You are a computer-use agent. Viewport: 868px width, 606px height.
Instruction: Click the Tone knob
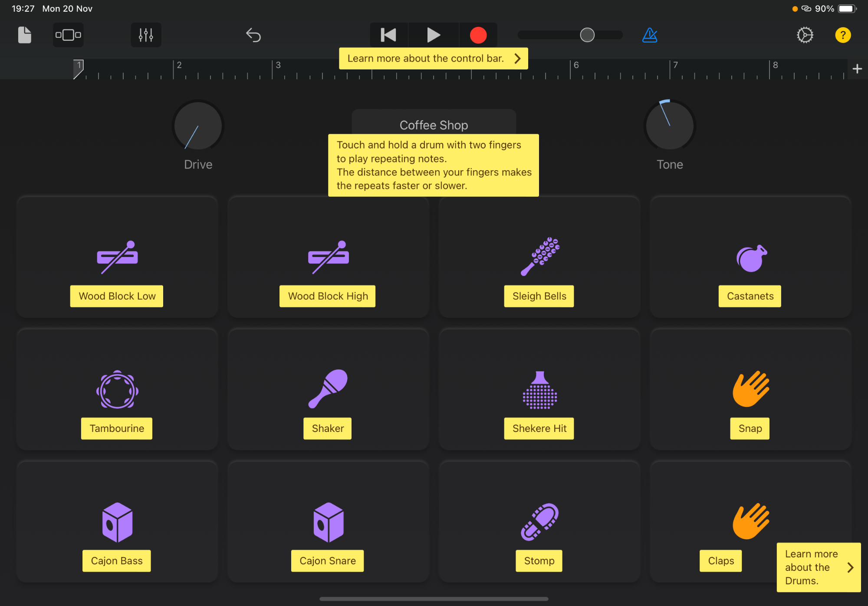point(670,126)
